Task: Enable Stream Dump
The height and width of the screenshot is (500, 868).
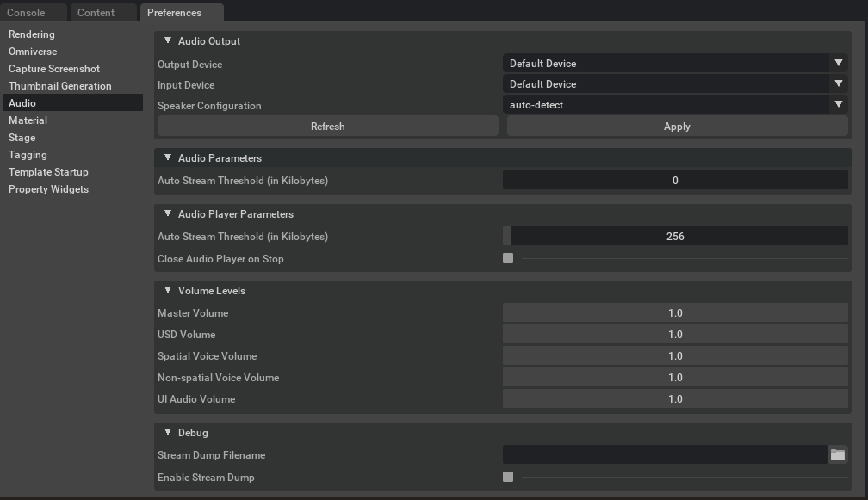Action: click(x=508, y=477)
